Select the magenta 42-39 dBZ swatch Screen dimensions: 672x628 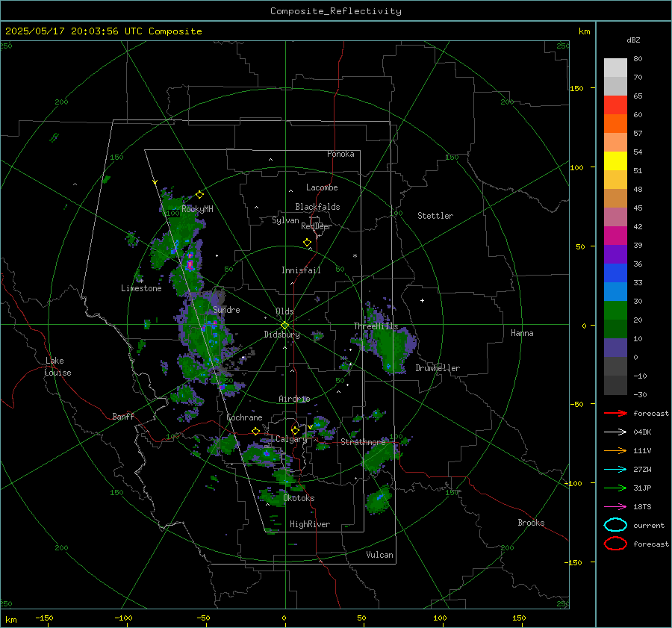pos(615,236)
